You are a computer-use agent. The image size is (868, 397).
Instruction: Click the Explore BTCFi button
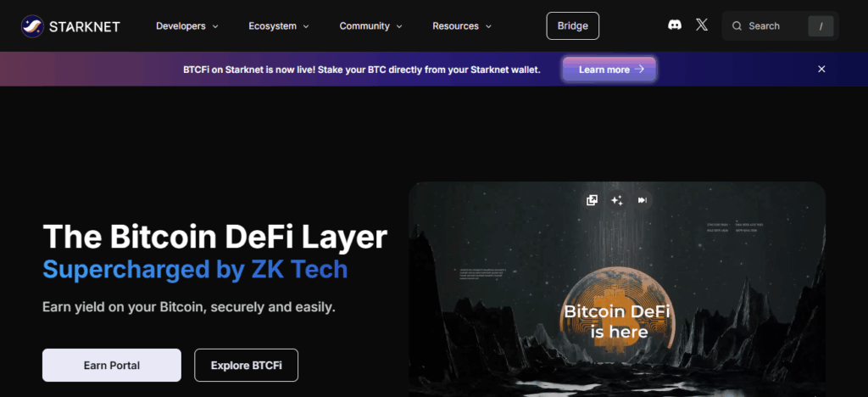[x=247, y=366]
